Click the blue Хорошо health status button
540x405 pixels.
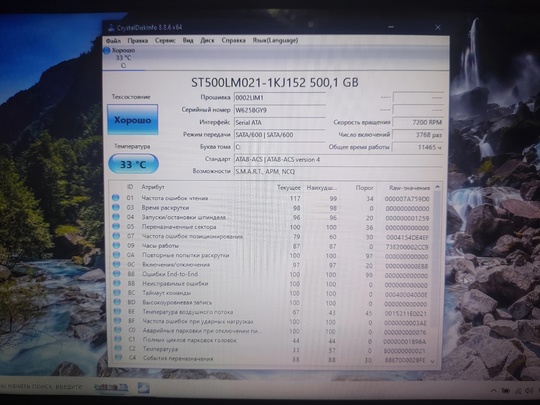tap(133, 120)
